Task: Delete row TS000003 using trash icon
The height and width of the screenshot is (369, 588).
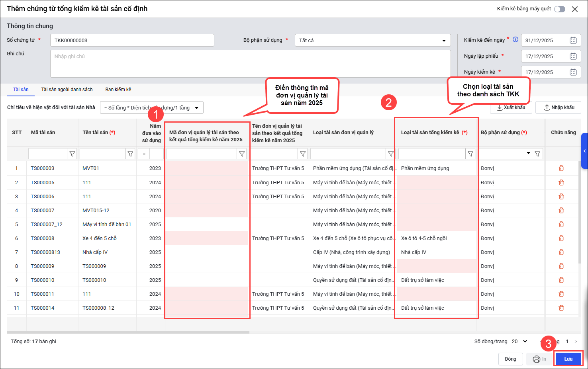Action: coord(561,168)
